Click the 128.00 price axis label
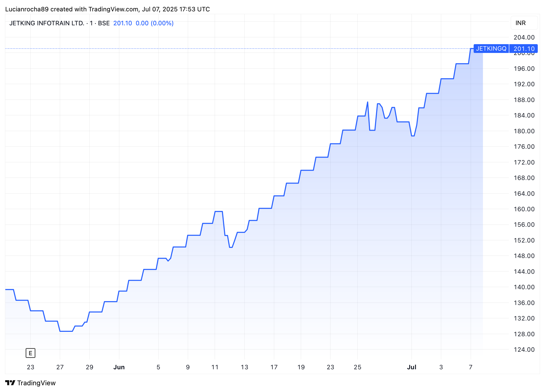This screenshot has width=545, height=392. pos(524,334)
